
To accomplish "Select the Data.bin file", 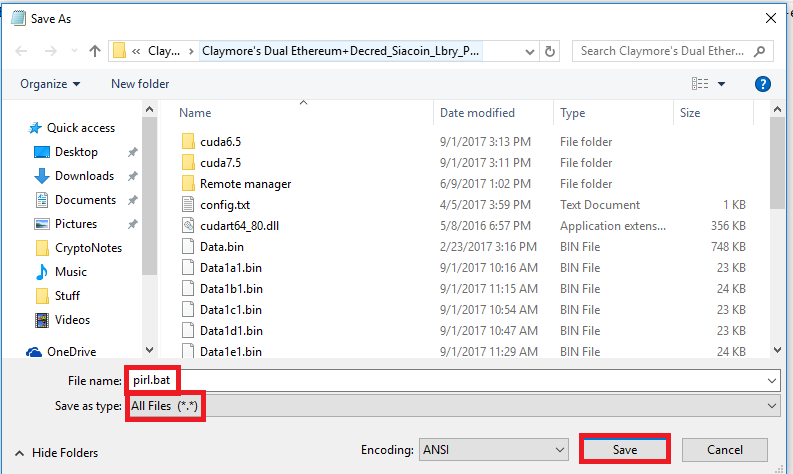I will click(222, 247).
